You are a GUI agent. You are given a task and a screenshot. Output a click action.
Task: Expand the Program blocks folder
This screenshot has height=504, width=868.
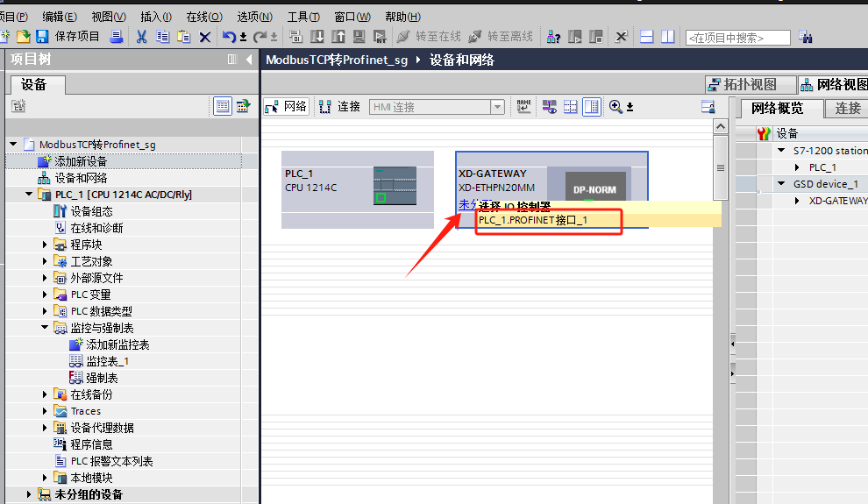coord(45,245)
